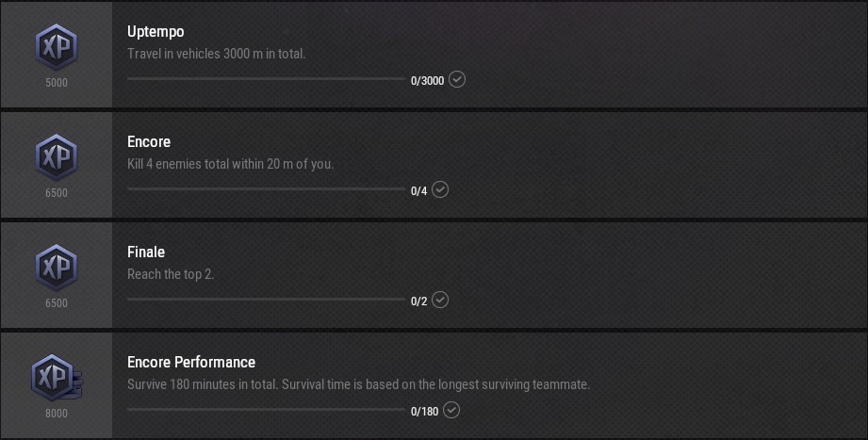
Task: Click the Finale mission progress bar
Action: tap(266, 300)
